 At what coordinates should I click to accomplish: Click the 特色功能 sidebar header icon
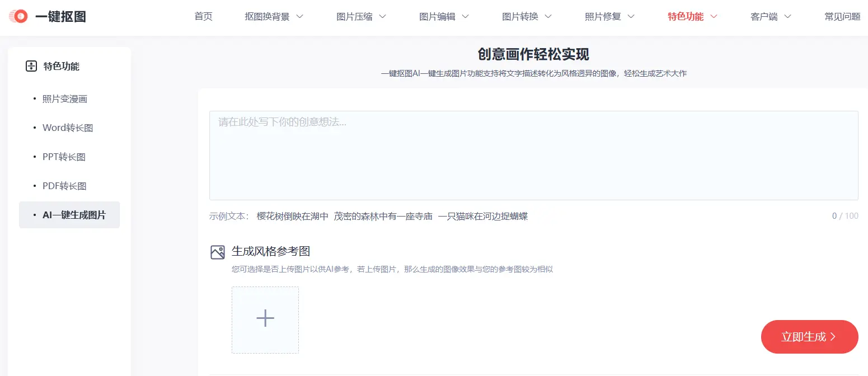(31, 67)
